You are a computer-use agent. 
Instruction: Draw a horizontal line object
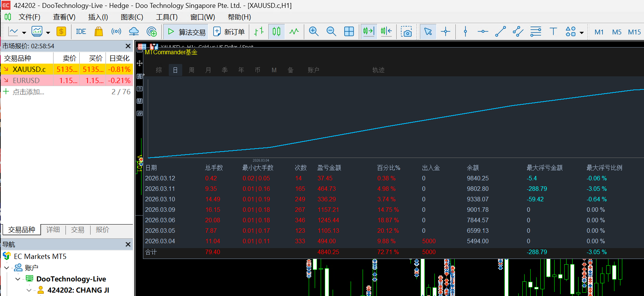483,31
